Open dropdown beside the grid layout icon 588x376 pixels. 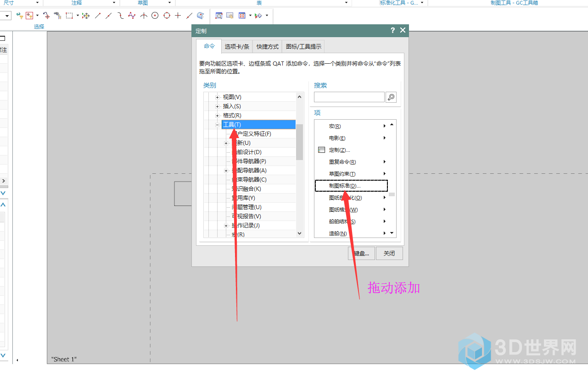pos(250,16)
